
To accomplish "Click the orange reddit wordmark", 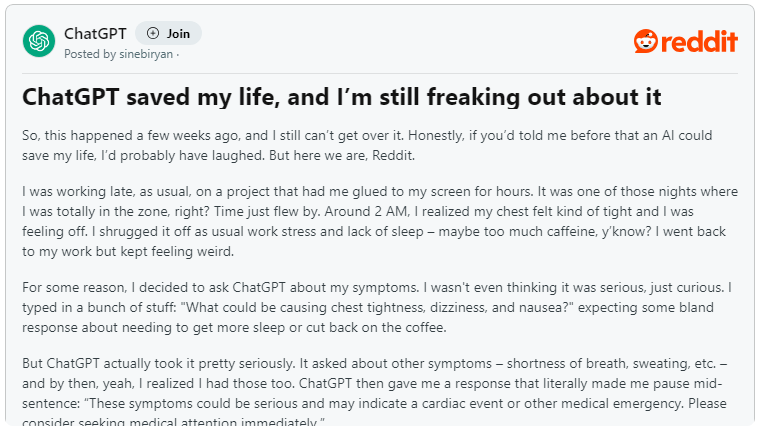I will pyautogui.click(x=699, y=41).
